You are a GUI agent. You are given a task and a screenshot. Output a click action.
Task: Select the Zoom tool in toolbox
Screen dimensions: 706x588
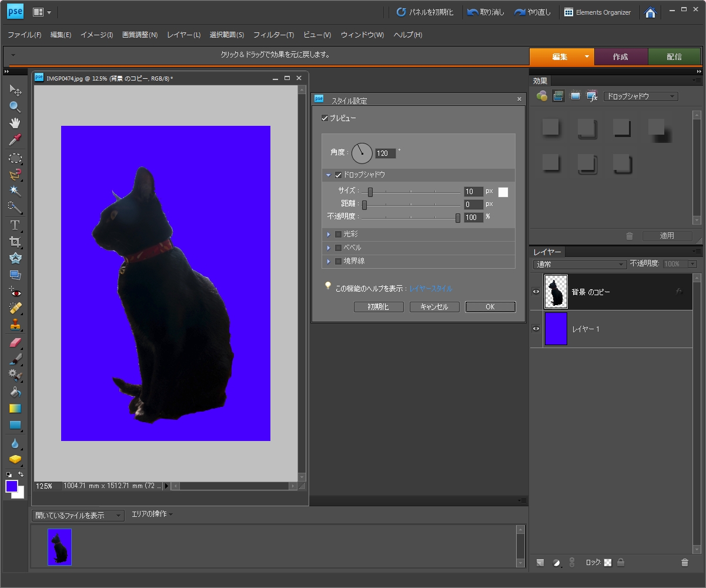[15, 107]
